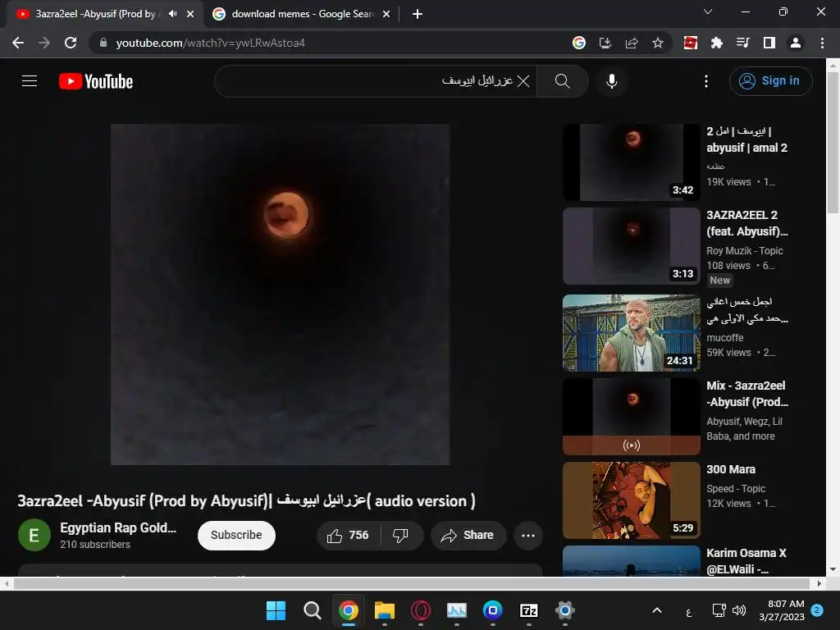Open abyusif amal 2 video thumbnail
The height and width of the screenshot is (630, 840).
(x=632, y=162)
